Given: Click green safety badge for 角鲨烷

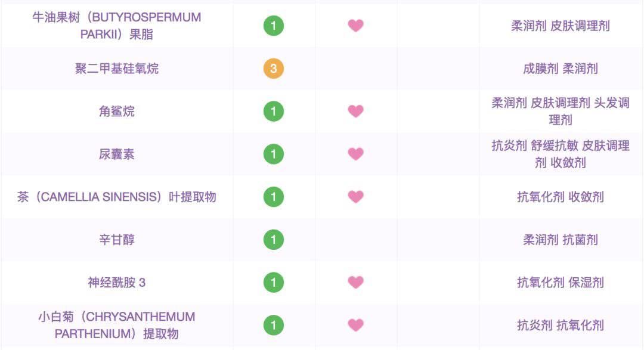Looking at the screenshot, I should [274, 111].
